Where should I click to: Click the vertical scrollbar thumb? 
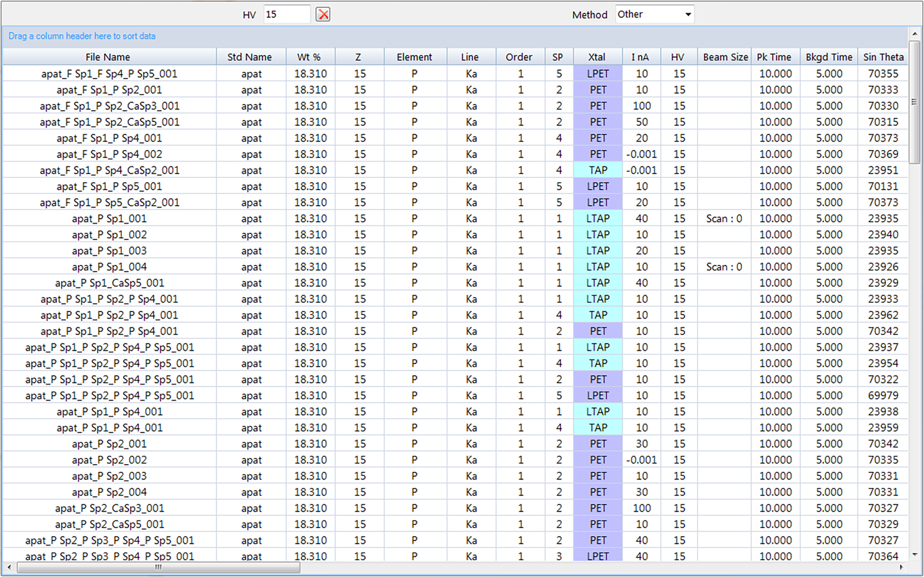tap(914, 102)
